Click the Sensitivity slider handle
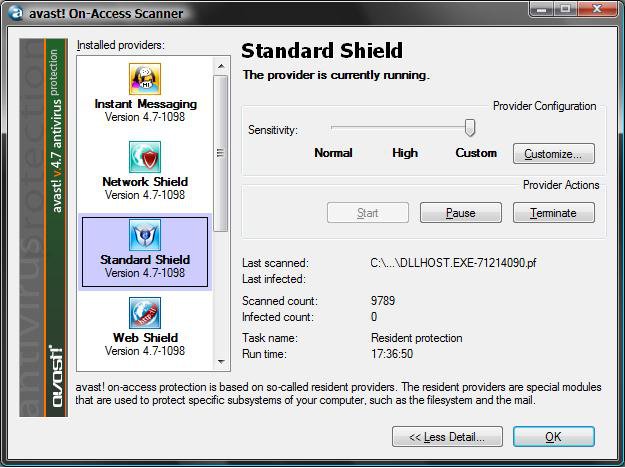 point(470,128)
